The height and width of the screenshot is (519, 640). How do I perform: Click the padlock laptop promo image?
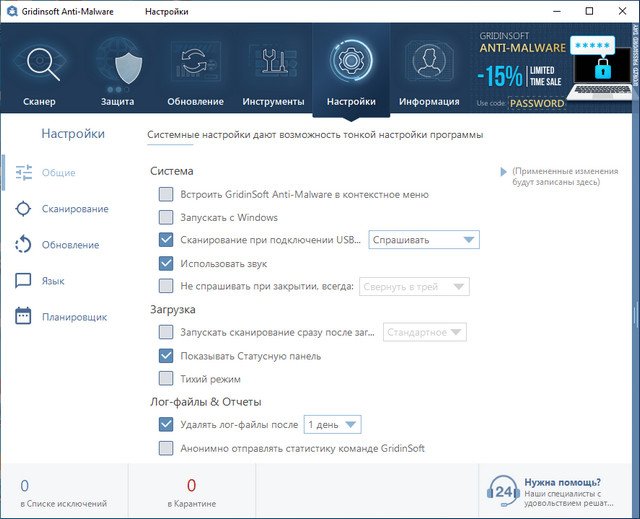pos(600,69)
